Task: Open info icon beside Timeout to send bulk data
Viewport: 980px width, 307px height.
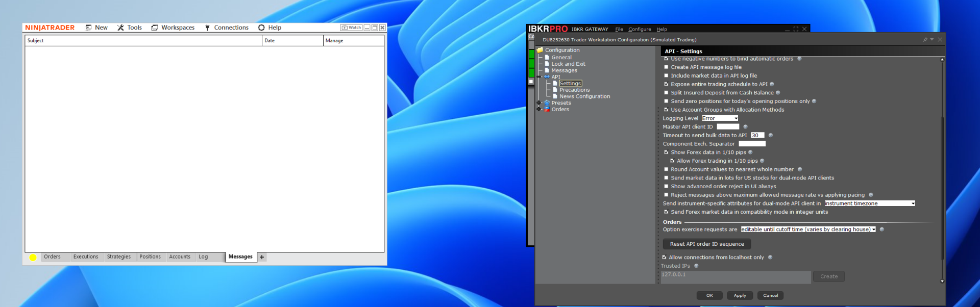Action: click(x=771, y=136)
